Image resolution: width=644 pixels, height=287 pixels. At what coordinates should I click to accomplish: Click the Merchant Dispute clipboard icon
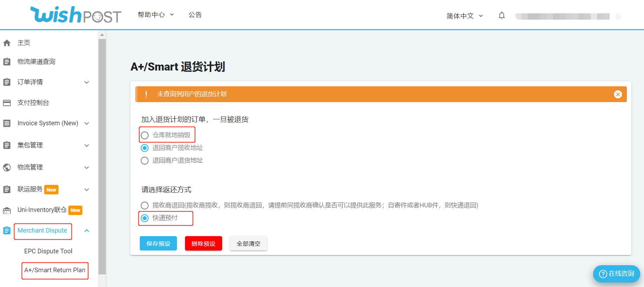(x=7, y=231)
